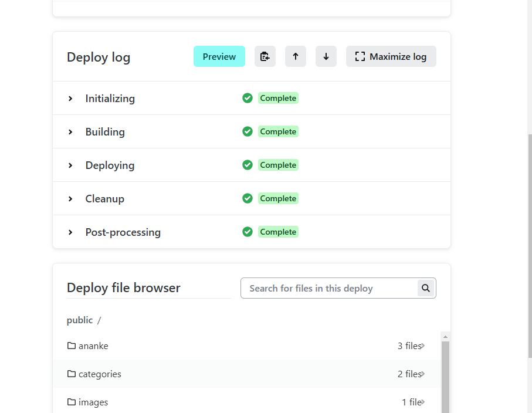Expand the Initializing log section

coord(70,99)
